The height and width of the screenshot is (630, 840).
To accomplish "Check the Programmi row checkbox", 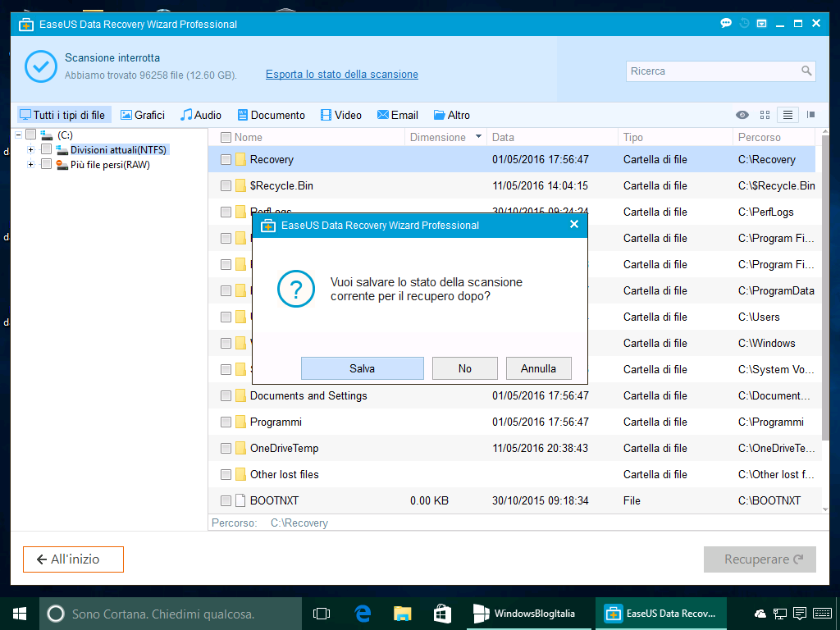I will point(226,422).
